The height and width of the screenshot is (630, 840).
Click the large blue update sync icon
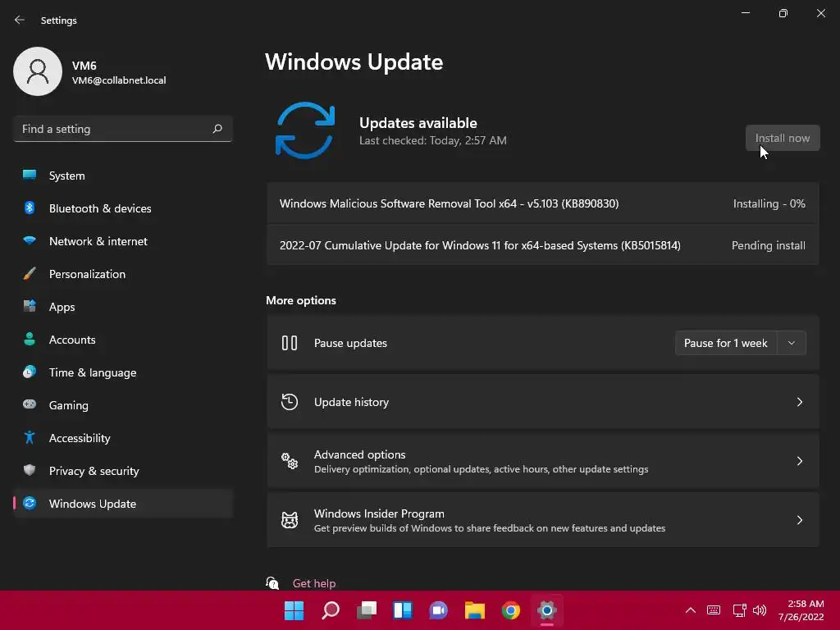(x=305, y=130)
